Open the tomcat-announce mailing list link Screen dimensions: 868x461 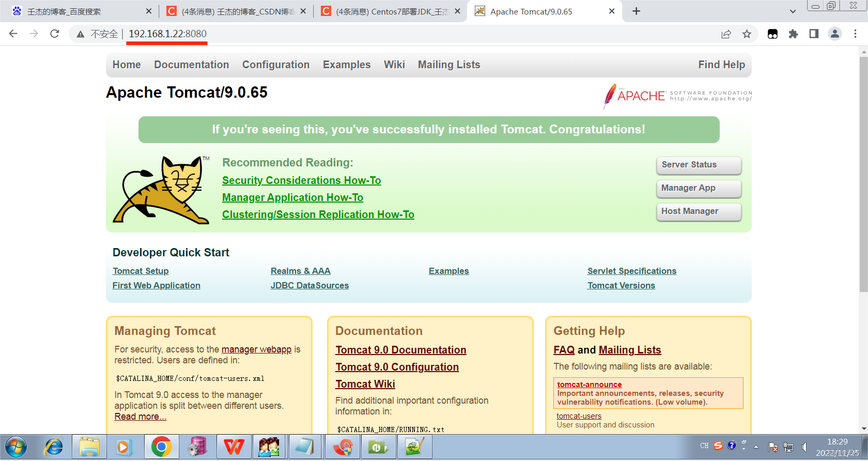point(590,385)
